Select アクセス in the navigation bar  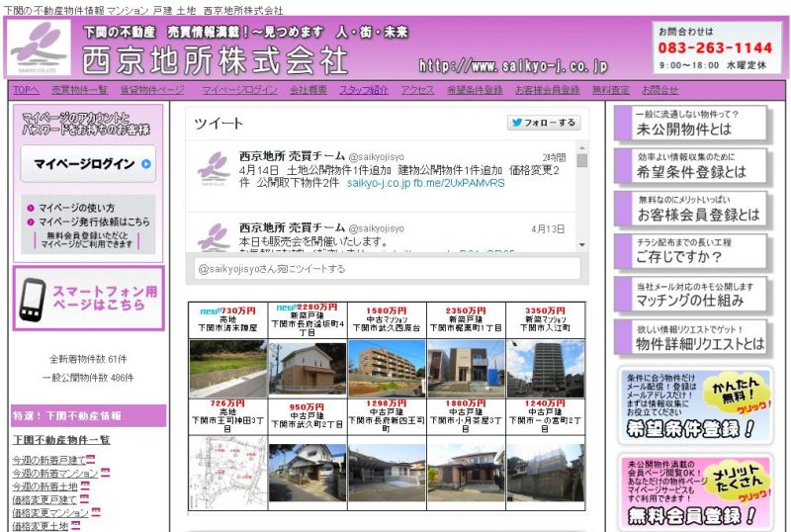coord(417,90)
